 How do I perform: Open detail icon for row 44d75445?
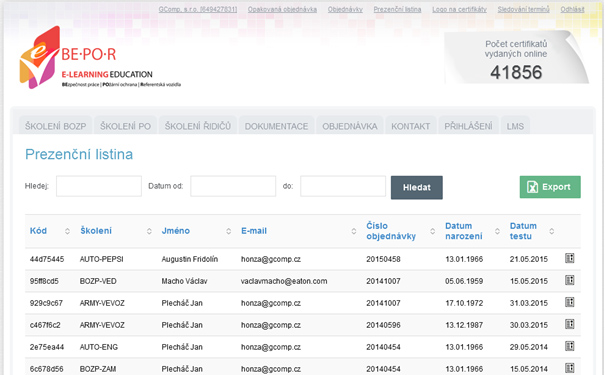(570, 258)
